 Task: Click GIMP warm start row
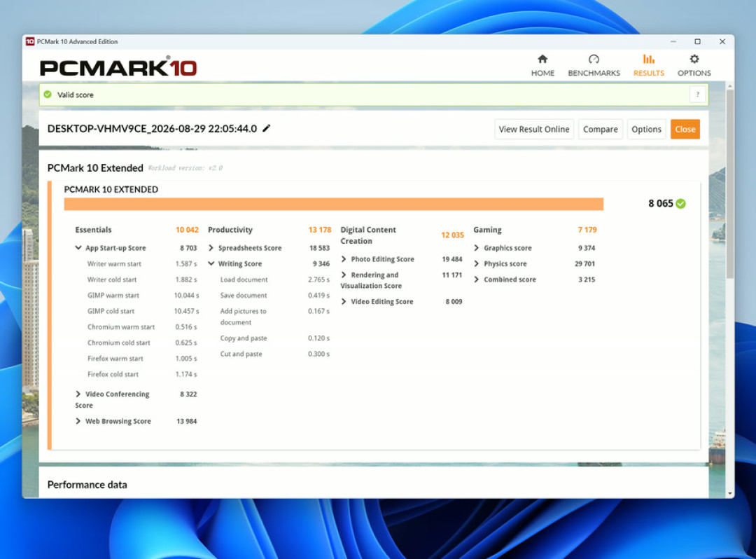click(143, 295)
